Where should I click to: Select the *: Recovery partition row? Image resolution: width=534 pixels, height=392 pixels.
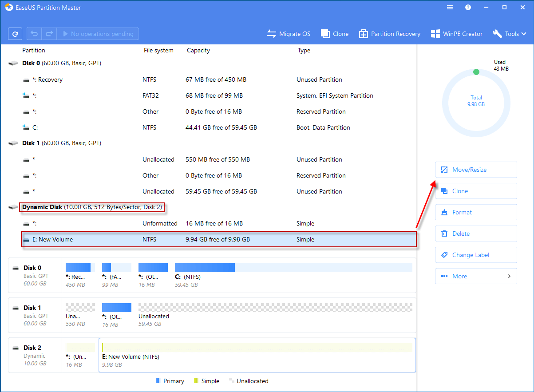(219, 80)
